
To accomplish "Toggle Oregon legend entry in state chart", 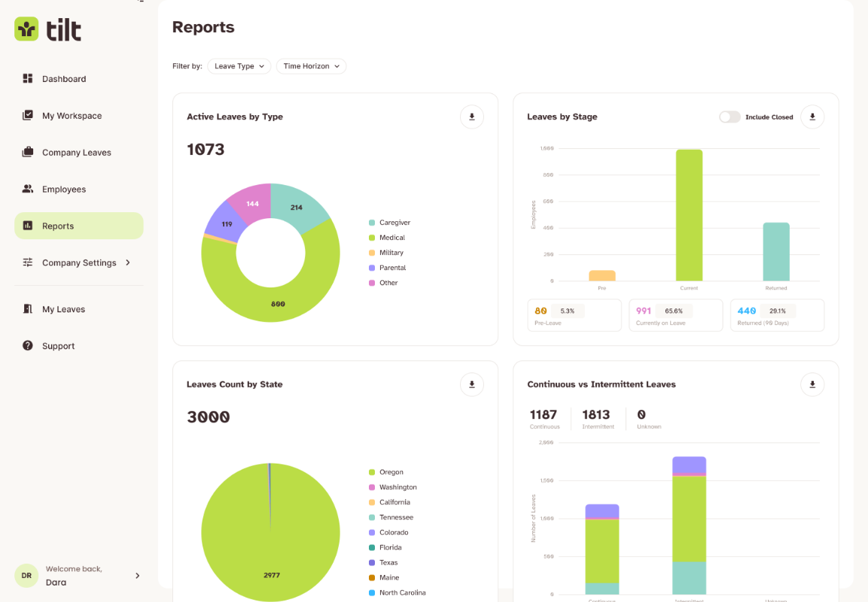I will click(x=386, y=472).
